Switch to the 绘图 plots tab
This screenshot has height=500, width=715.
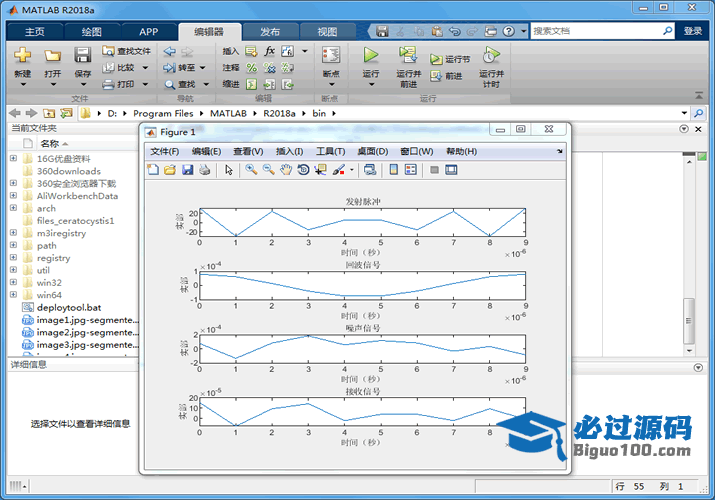(92, 31)
